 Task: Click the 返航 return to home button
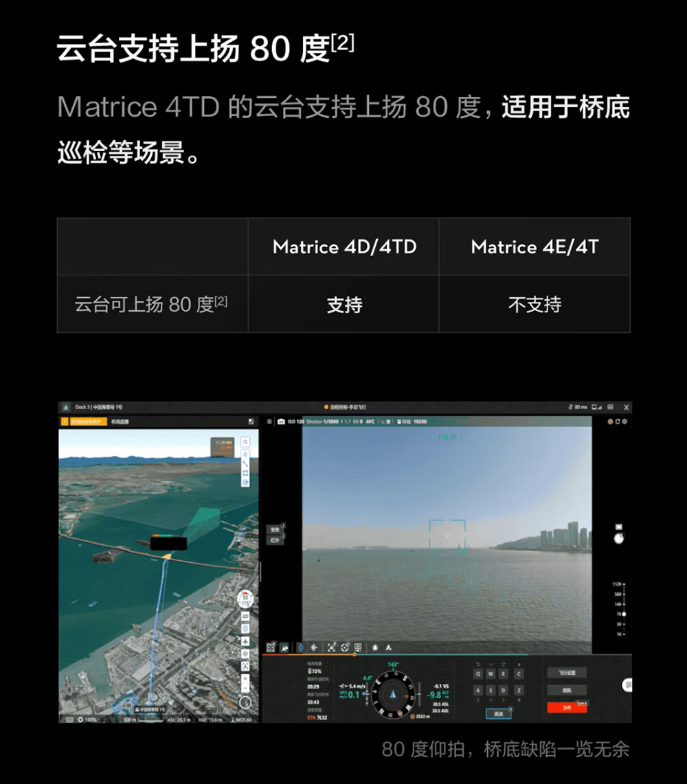point(567,690)
